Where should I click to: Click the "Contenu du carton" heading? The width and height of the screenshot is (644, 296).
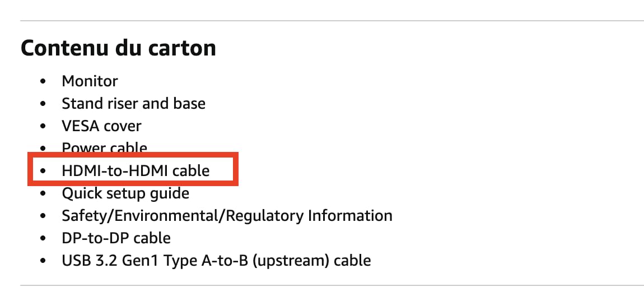tap(118, 48)
